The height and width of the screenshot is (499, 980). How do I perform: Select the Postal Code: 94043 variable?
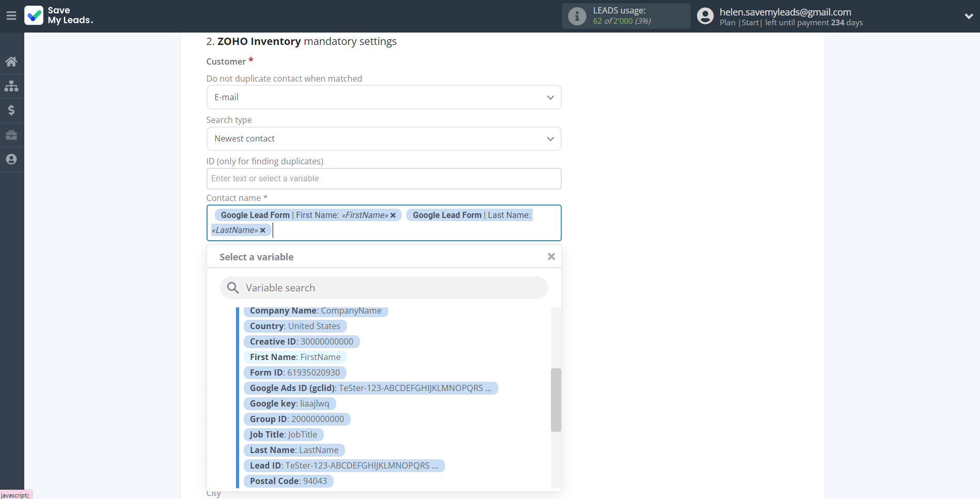288,481
